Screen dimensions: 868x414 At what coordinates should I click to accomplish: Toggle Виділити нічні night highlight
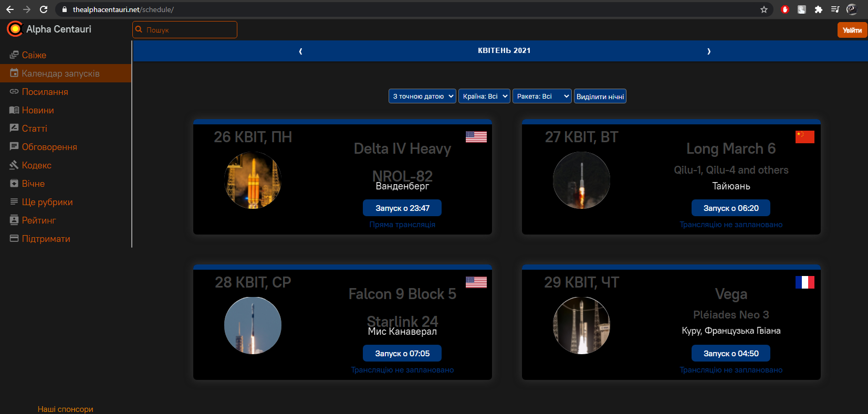click(600, 97)
